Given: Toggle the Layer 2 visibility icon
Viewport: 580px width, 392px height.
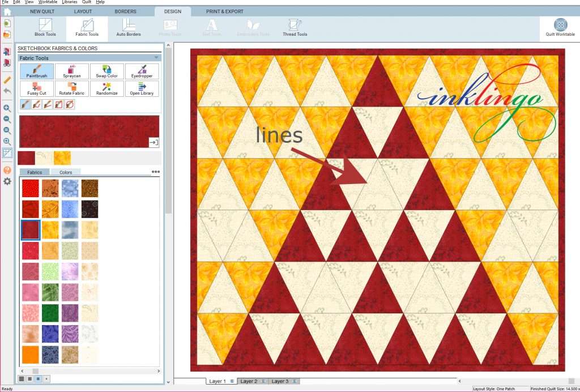Looking at the screenshot, I should point(263,381).
